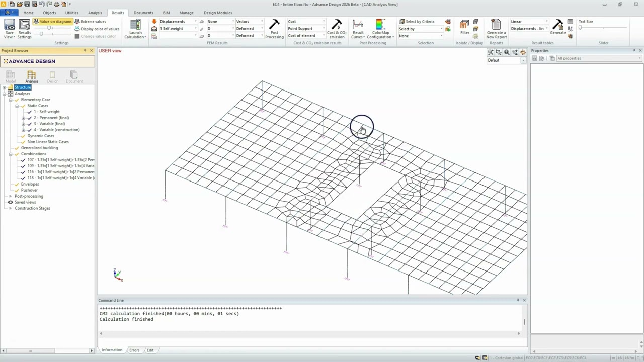Toggle checkmark on combination 107
This screenshot has height=362, width=644.
(x=23, y=160)
